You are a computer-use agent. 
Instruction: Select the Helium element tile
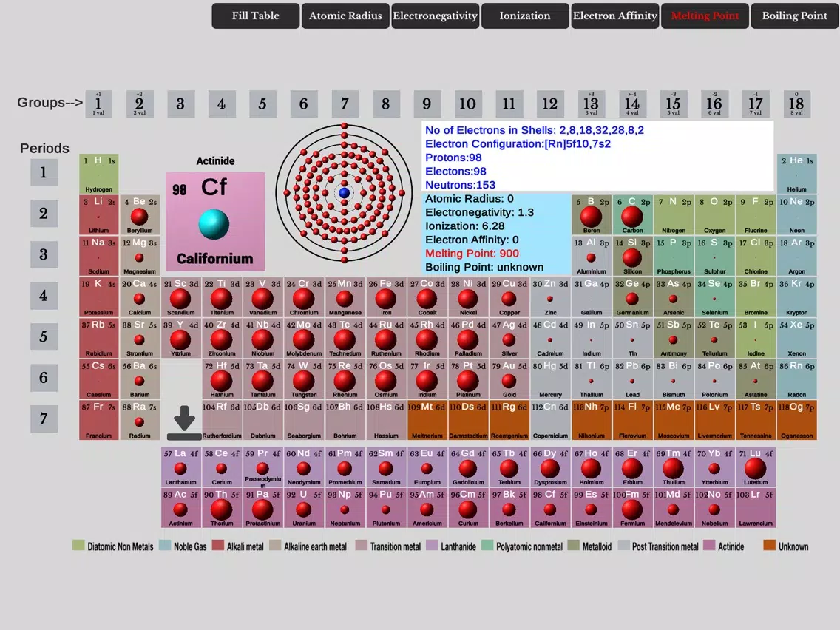(x=796, y=174)
